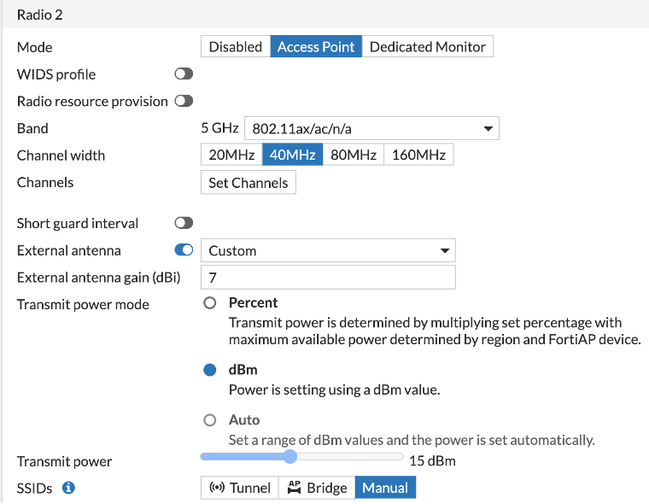Adjust the Transmit power slider

tap(290, 457)
